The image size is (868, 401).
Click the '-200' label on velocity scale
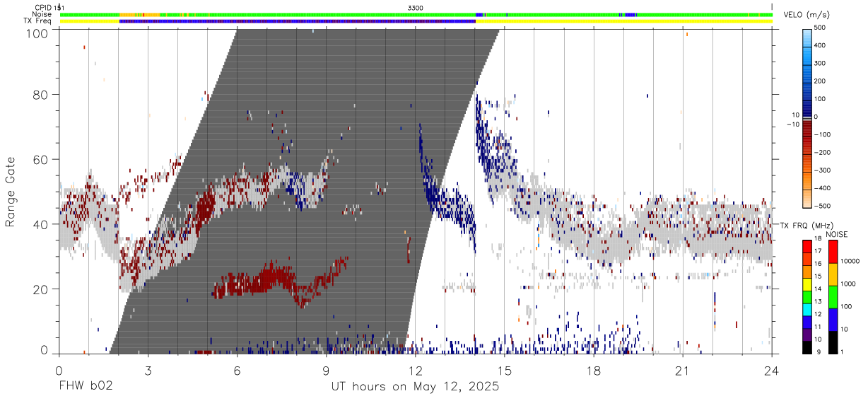[x=822, y=152]
